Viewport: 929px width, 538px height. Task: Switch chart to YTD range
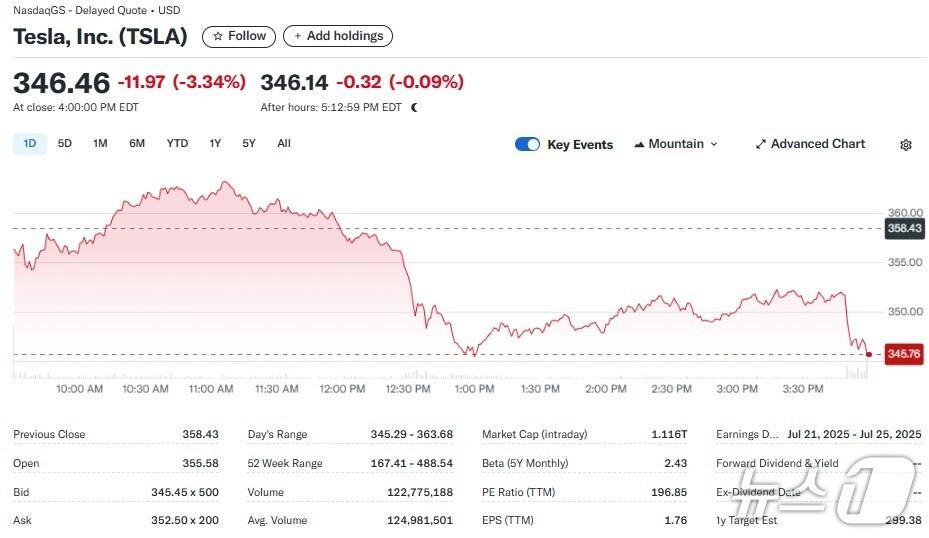(x=177, y=144)
